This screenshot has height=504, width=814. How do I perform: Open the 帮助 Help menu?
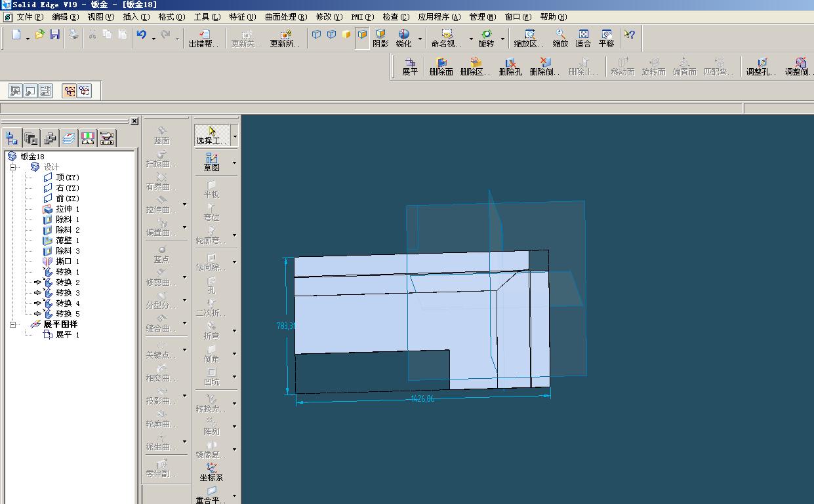553,17
